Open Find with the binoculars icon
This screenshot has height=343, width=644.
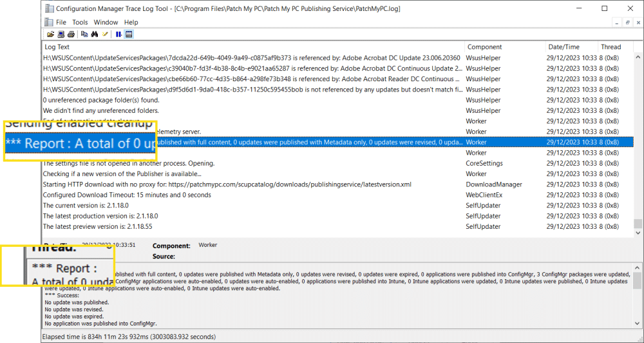click(95, 35)
